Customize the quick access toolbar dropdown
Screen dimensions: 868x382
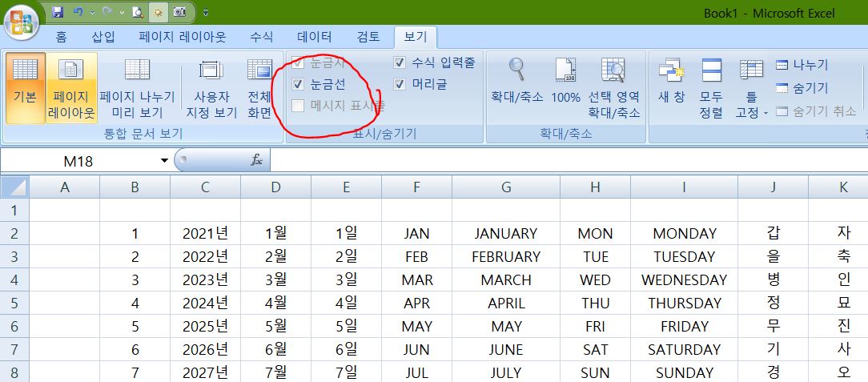point(206,12)
